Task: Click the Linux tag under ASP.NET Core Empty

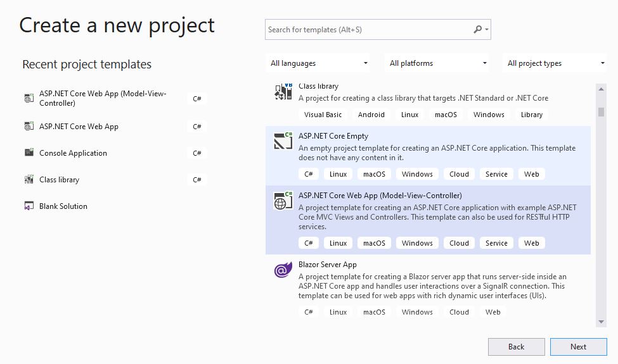Action: [338, 174]
